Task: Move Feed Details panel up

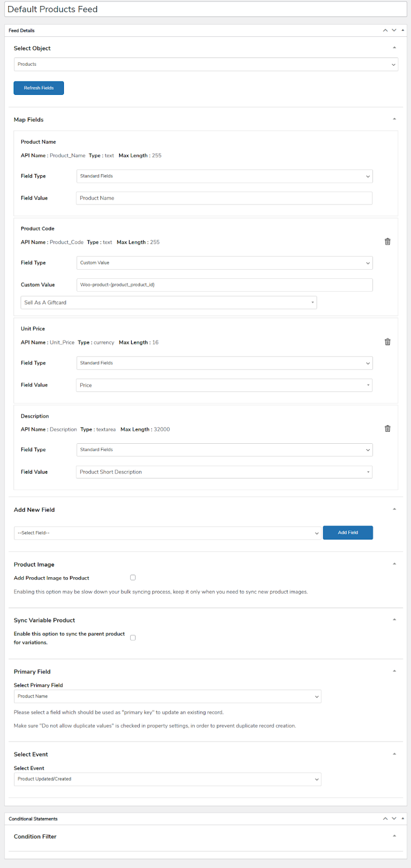Action: click(x=385, y=30)
